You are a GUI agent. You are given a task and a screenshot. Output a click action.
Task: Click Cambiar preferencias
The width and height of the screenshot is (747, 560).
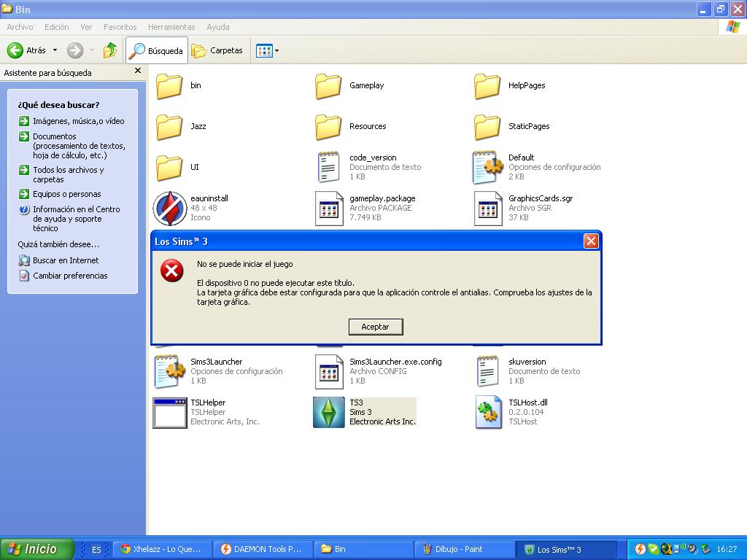tap(64, 276)
